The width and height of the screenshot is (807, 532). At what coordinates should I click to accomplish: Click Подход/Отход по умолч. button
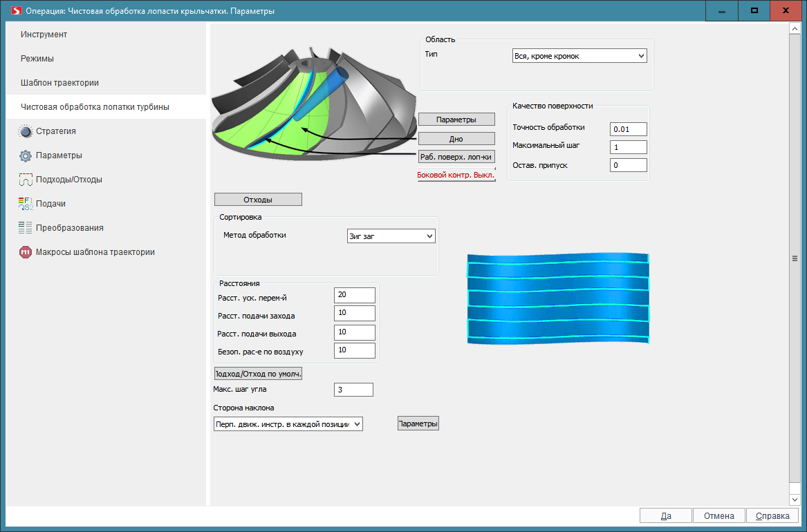click(258, 374)
